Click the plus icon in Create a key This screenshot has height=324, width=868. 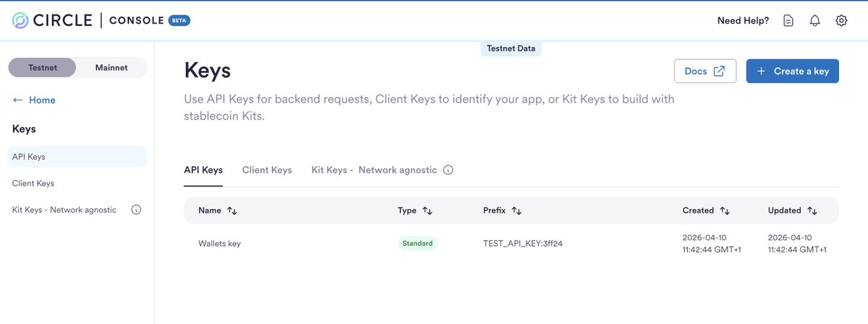[x=761, y=71]
